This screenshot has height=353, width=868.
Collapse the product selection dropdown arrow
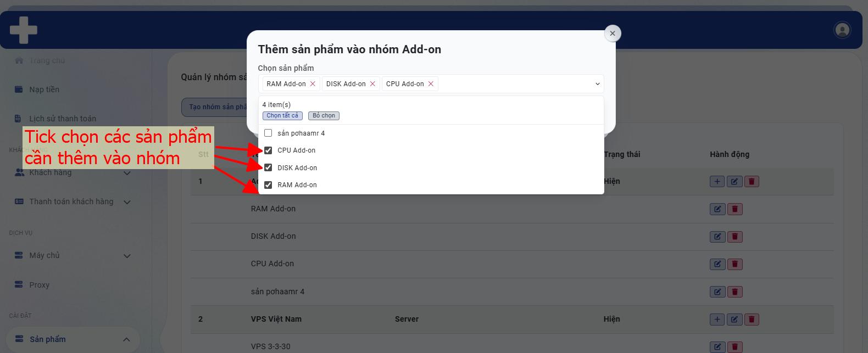[x=597, y=84]
